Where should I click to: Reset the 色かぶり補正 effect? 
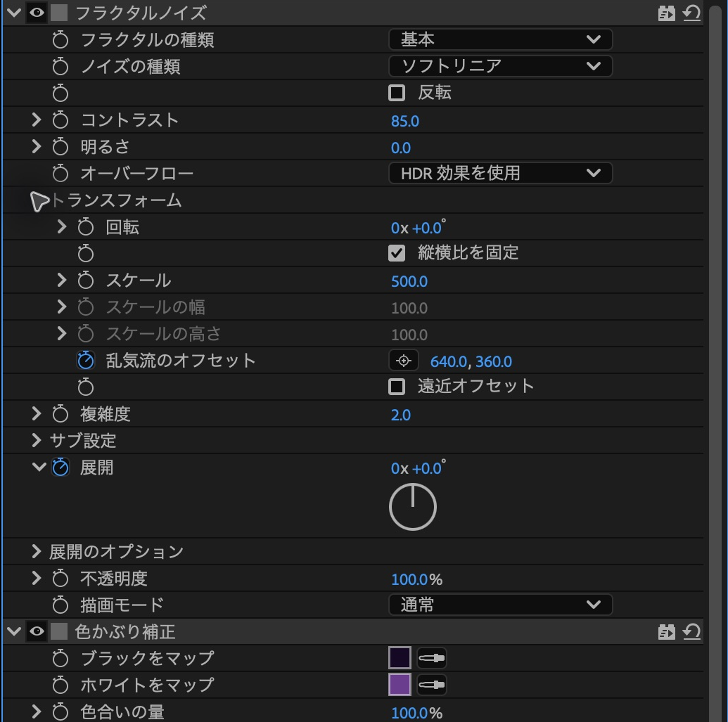[x=691, y=631]
